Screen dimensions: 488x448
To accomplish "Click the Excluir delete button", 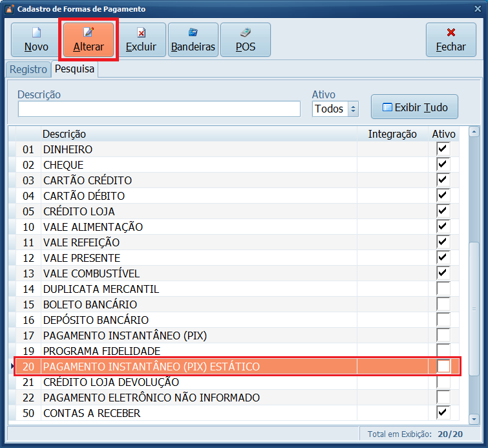I will pos(141,40).
